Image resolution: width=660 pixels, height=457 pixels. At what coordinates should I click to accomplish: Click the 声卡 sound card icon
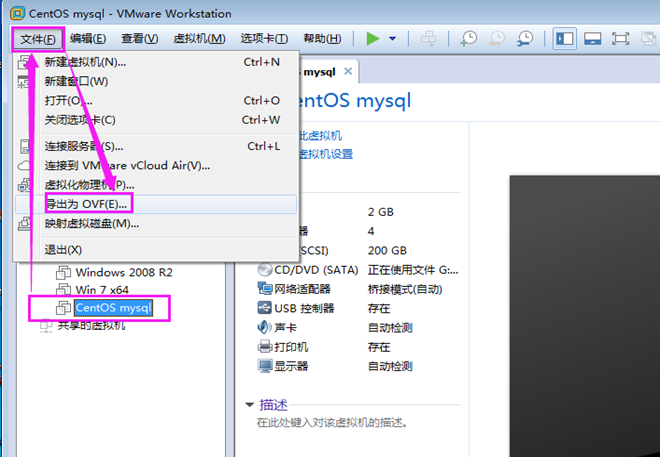coord(265,327)
